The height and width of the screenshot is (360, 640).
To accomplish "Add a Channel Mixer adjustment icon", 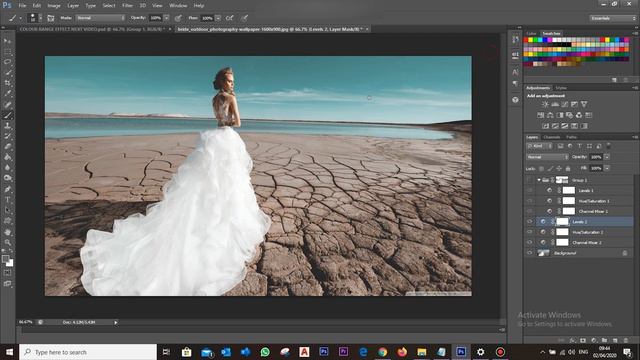I will 579,115.
